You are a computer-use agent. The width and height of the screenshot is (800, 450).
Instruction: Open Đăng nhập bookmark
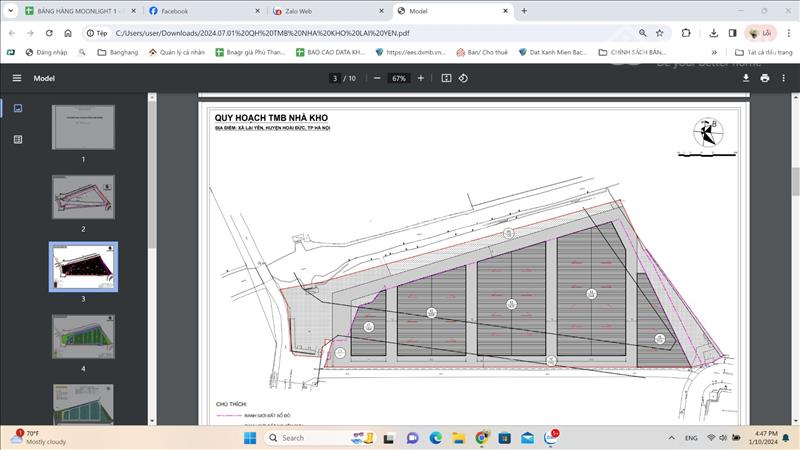coord(46,52)
